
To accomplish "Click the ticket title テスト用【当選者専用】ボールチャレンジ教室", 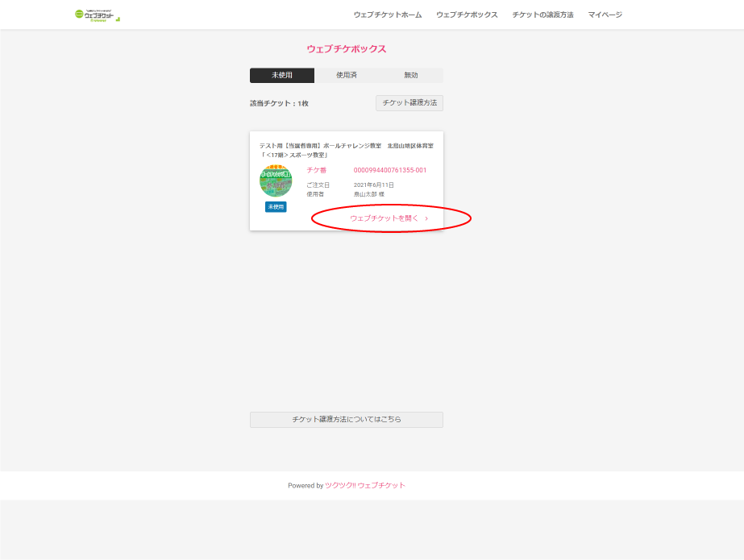I will tap(320, 146).
